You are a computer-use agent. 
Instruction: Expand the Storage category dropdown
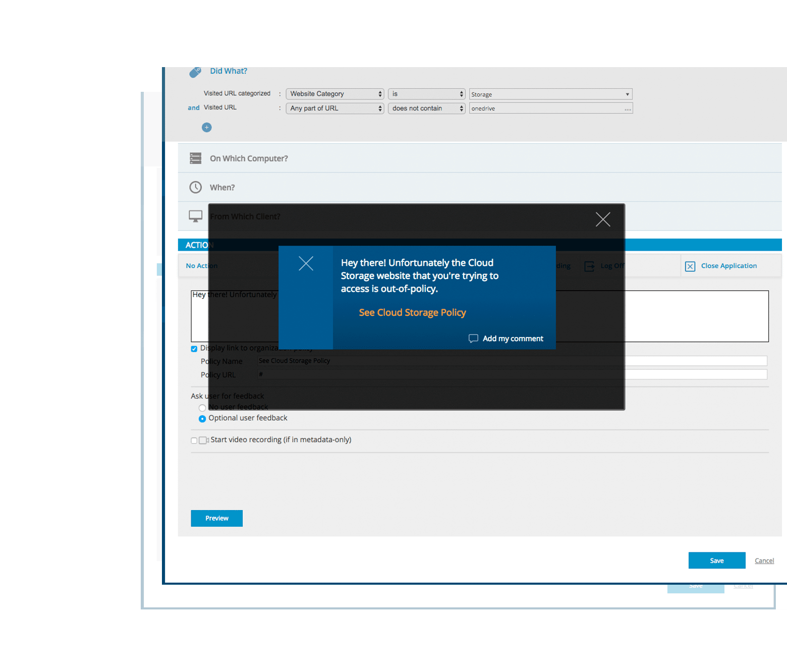[x=550, y=94]
